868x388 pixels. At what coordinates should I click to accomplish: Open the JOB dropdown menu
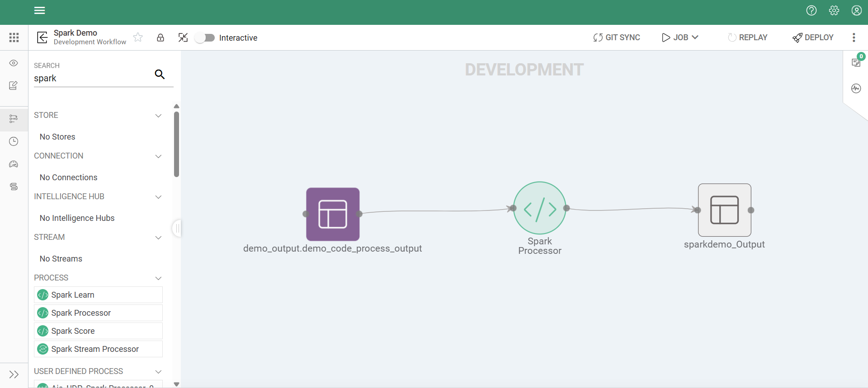click(x=680, y=37)
